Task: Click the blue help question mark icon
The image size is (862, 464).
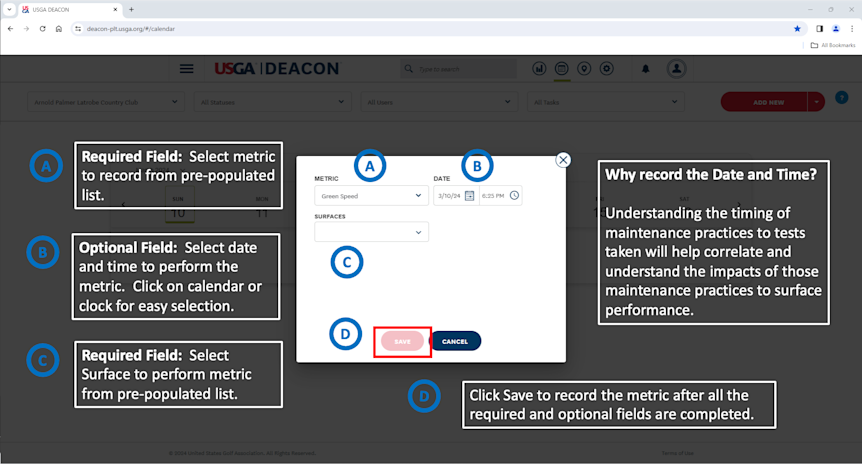Action: coord(841,98)
